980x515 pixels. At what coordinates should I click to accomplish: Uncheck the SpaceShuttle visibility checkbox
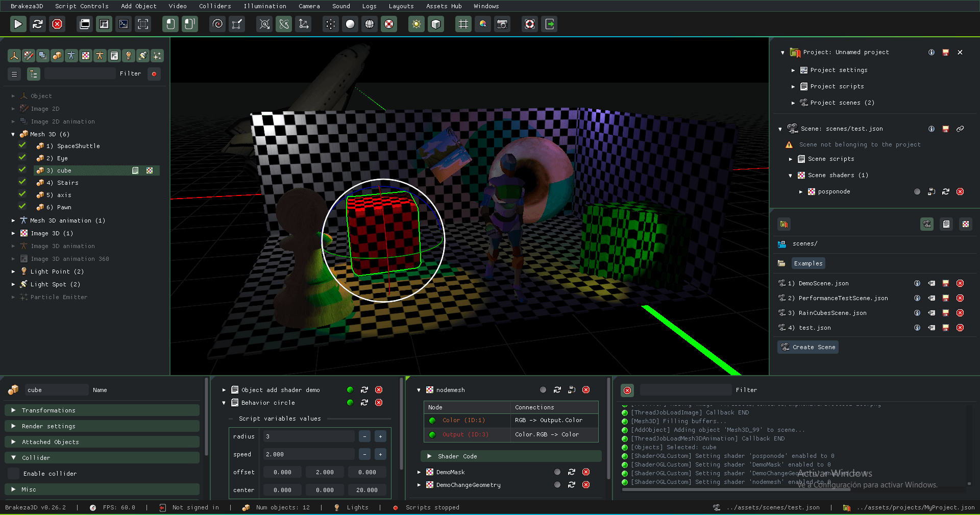tap(22, 145)
